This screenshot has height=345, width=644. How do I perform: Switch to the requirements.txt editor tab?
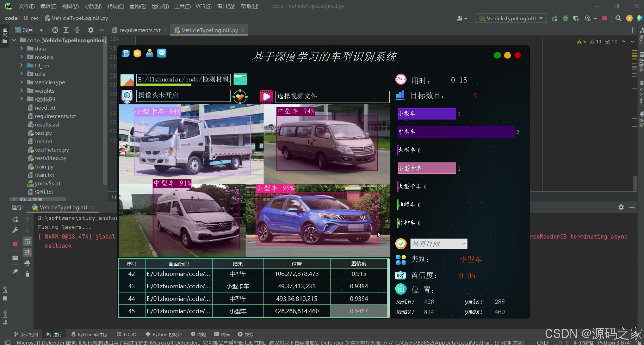(140, 30)
